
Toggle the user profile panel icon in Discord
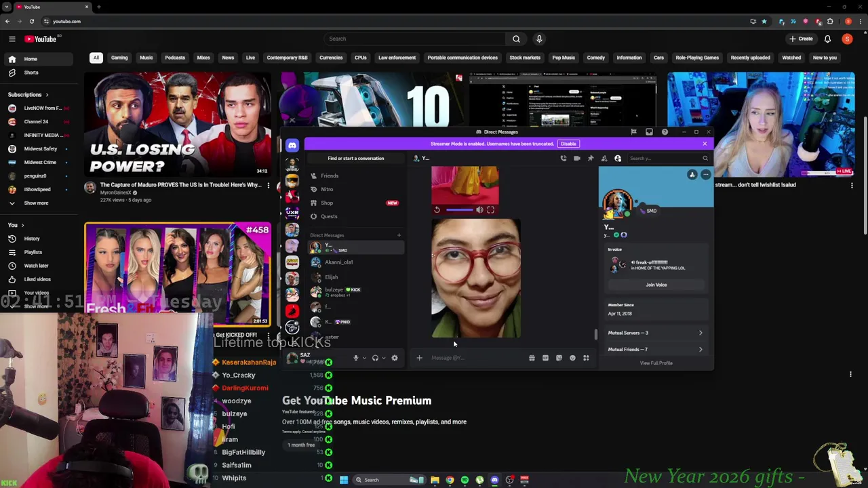tap(617, 158)
